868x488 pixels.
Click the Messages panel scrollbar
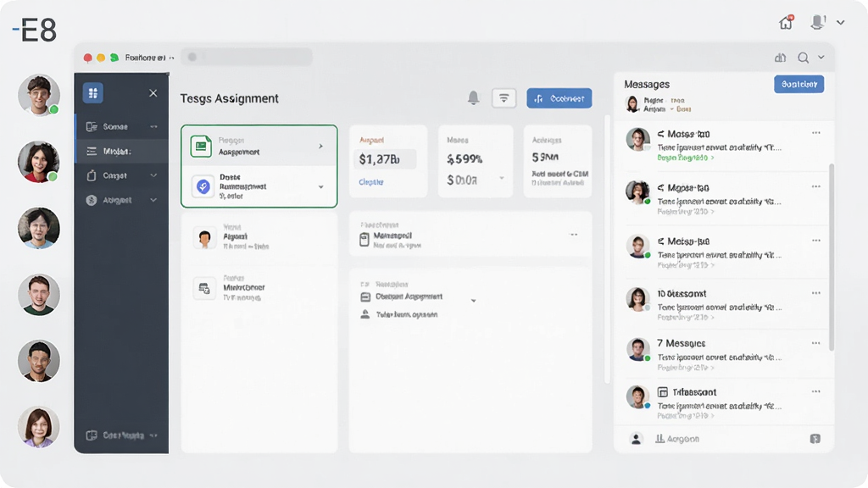(831, 257)
